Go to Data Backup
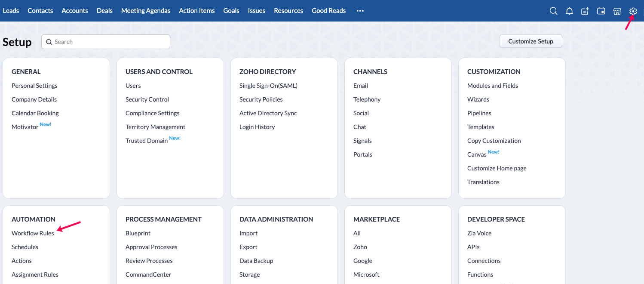644x284 pixels. (256, 261)
